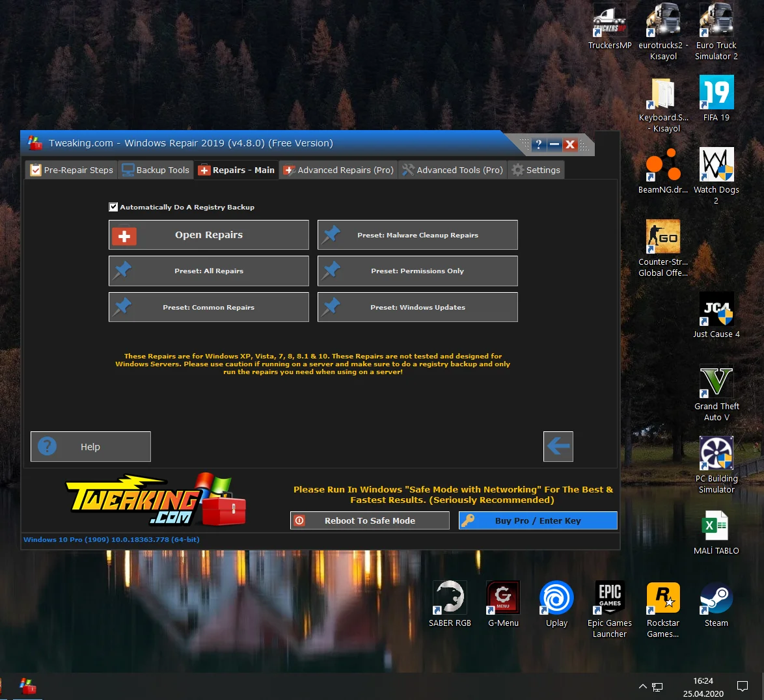Select the Repairs - Main tab
Image resolution: width=764 pixels, height=700 pixels.
click(236, 170)
